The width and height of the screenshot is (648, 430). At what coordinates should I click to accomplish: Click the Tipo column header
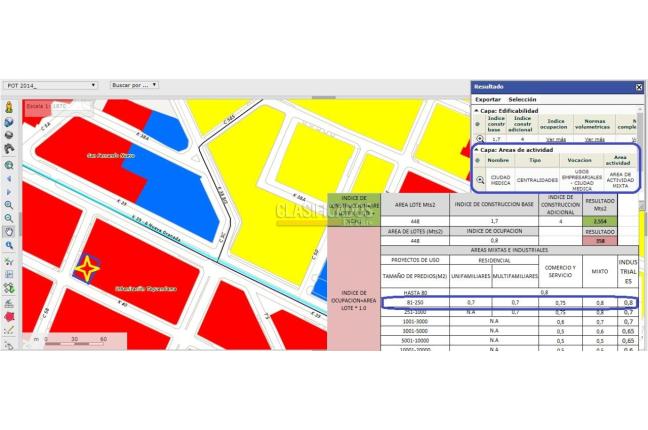[x=535, y=160]
